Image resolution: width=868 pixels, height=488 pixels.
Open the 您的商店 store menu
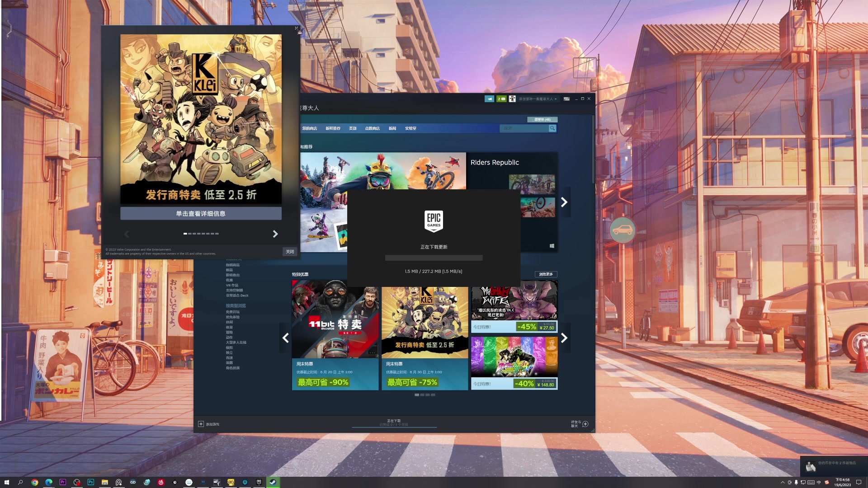click(310, 128)
